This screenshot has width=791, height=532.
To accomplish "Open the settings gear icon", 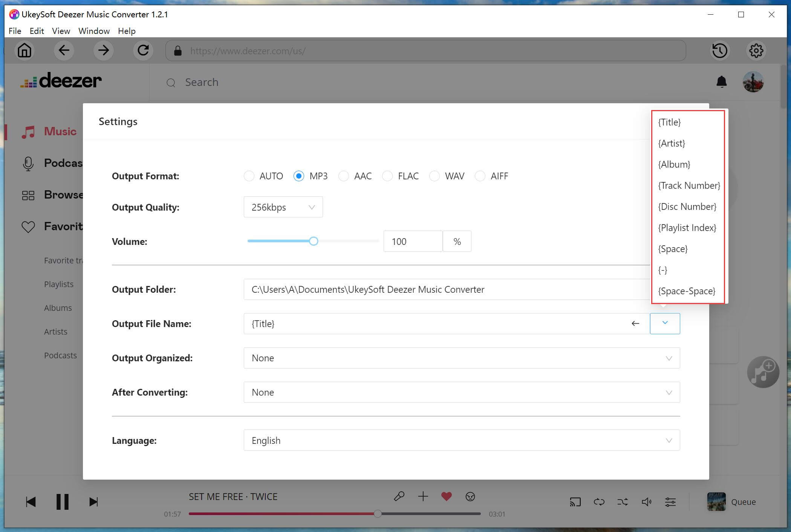I will (756, 50).
